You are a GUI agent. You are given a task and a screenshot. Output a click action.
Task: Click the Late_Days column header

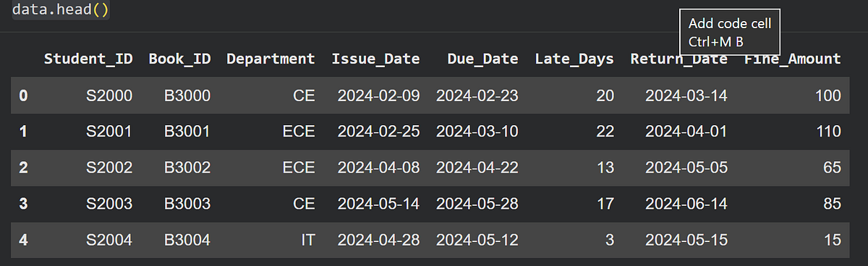click(x=574, y=59)
